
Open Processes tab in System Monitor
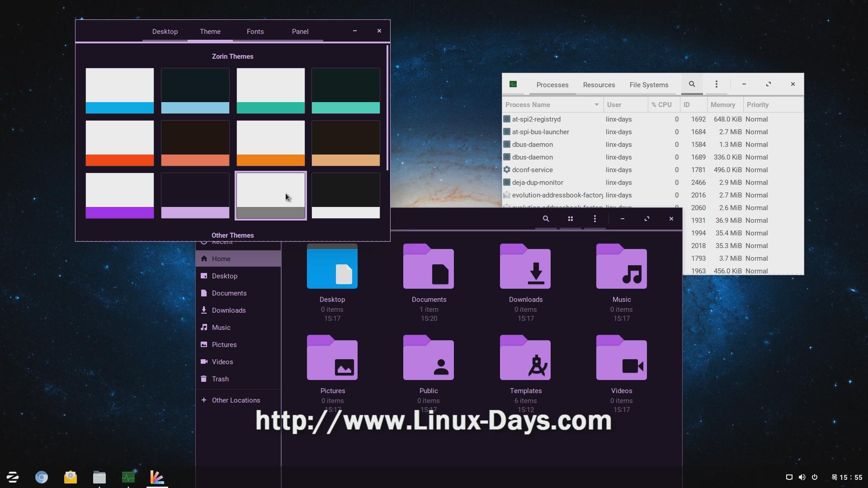pos(552,84)
